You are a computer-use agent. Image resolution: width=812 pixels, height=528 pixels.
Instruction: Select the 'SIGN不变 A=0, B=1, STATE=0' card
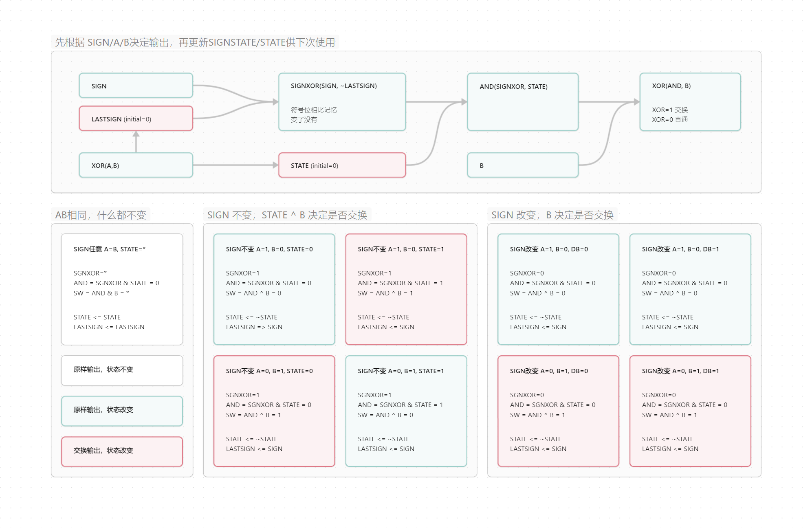pyautogui.click(x=274, y=411)
